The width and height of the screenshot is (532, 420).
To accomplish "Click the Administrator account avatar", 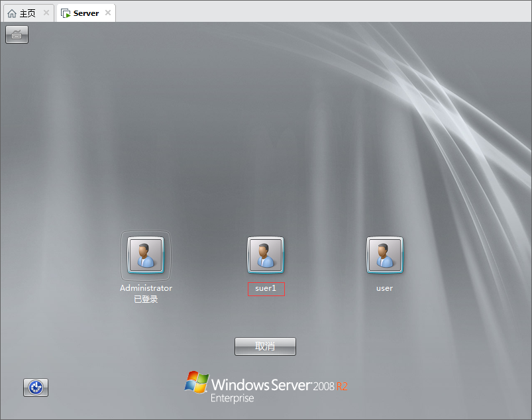I will 145,255.
